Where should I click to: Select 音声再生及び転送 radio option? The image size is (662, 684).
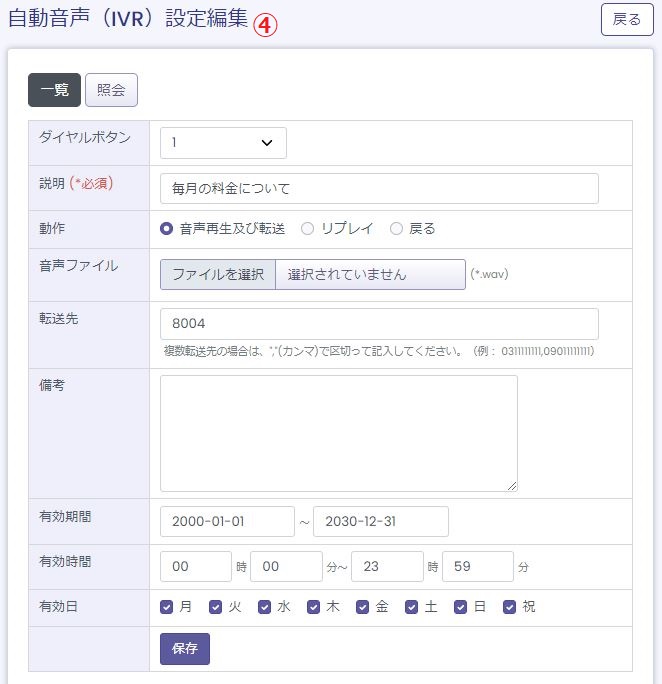click(167, 229)
